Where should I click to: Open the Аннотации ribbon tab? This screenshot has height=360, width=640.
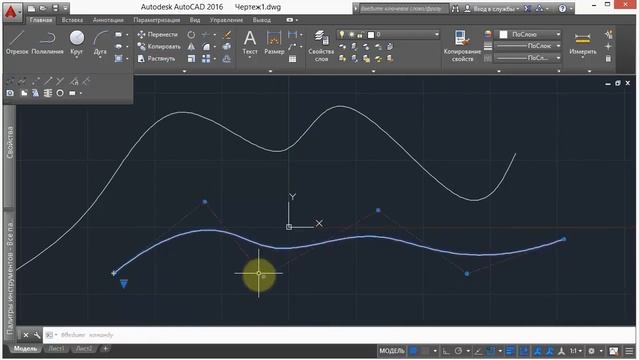coord(108,20)
